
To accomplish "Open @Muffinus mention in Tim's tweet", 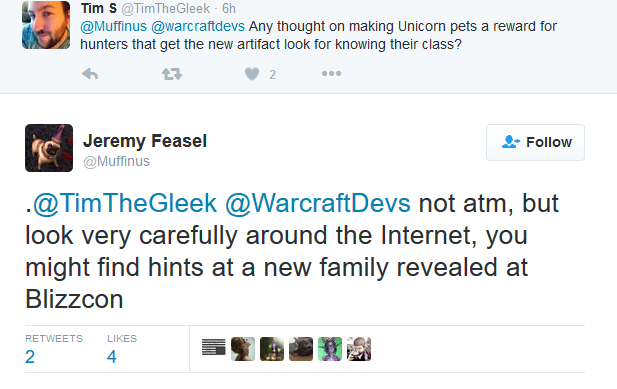I will tap(113, 26).
